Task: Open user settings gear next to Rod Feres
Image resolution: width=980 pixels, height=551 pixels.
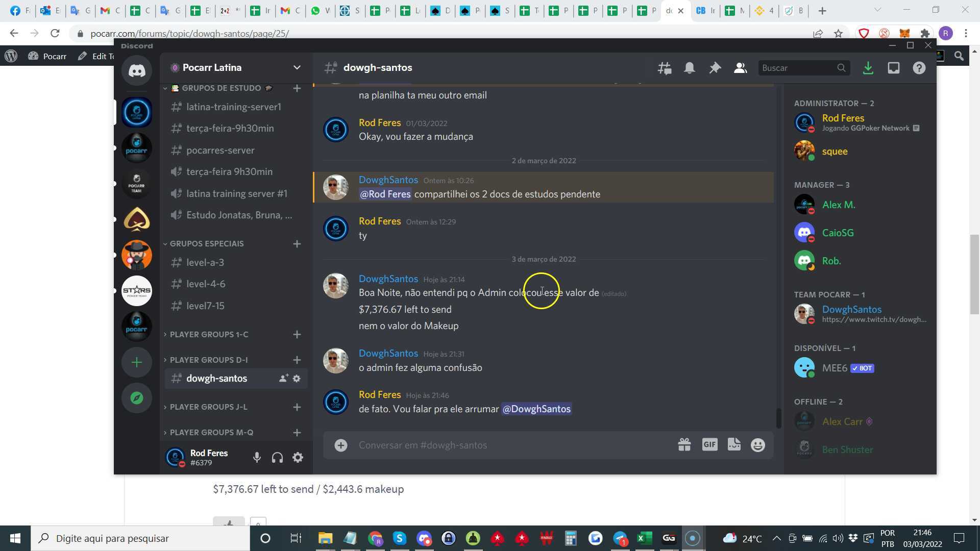Action: point(298,458)
